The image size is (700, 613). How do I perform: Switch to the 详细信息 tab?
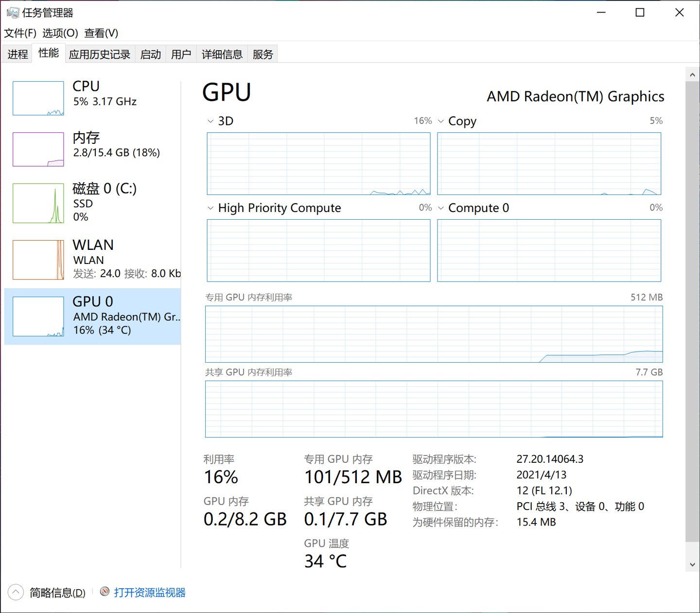coord(222,54)
